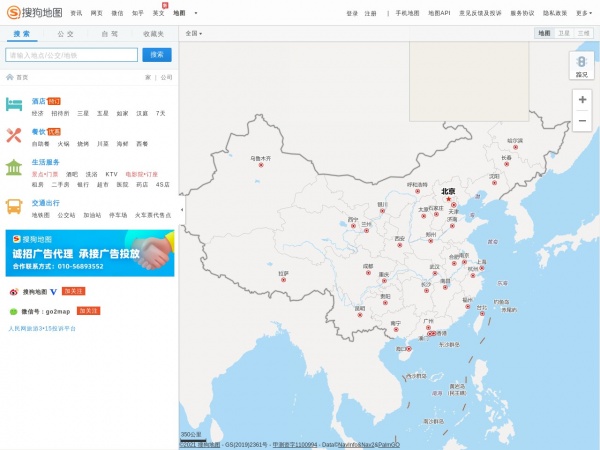
Task: Click the 公司 shortcut link
Action: click(x=166, y=77)
